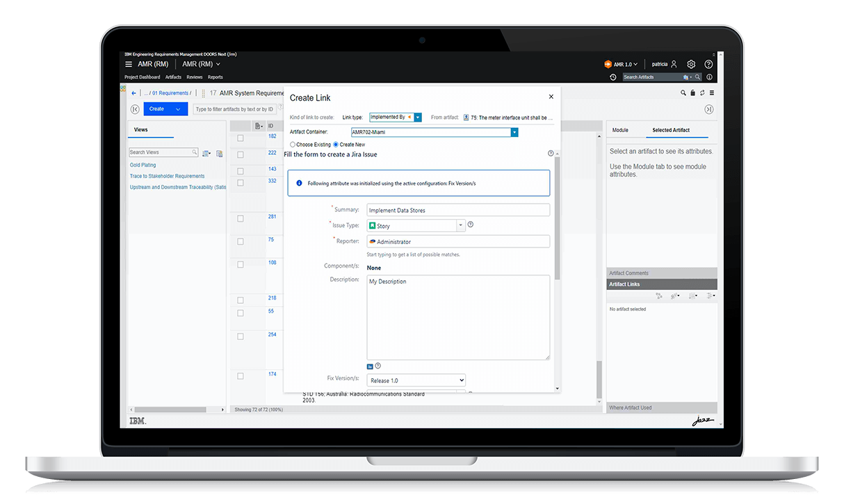The width and height of the screenshot is (844, 504).
Task: Open the recently viewed history icon
Action: pos(612,77)
